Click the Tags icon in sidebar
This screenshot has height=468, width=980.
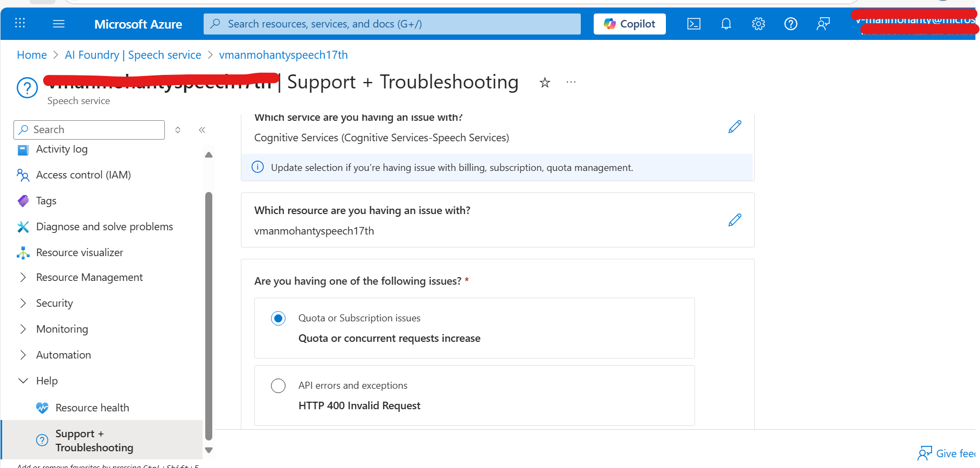23,201
